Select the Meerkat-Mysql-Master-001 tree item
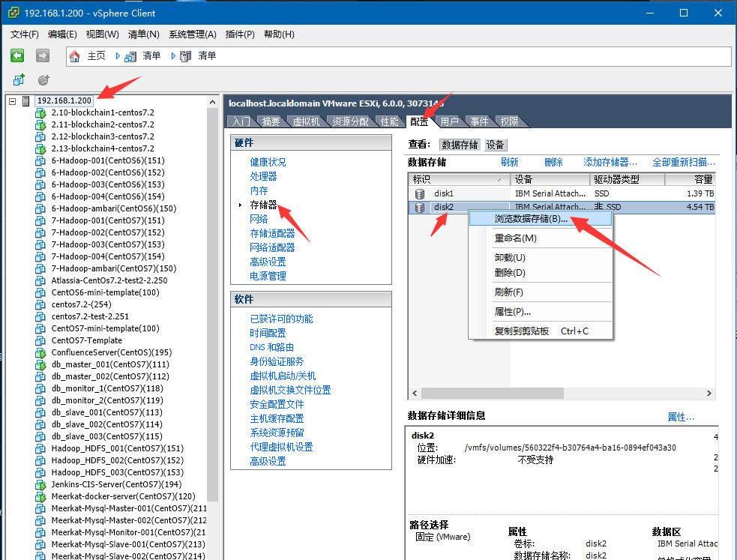737x560 pixels. click(129, 508)
